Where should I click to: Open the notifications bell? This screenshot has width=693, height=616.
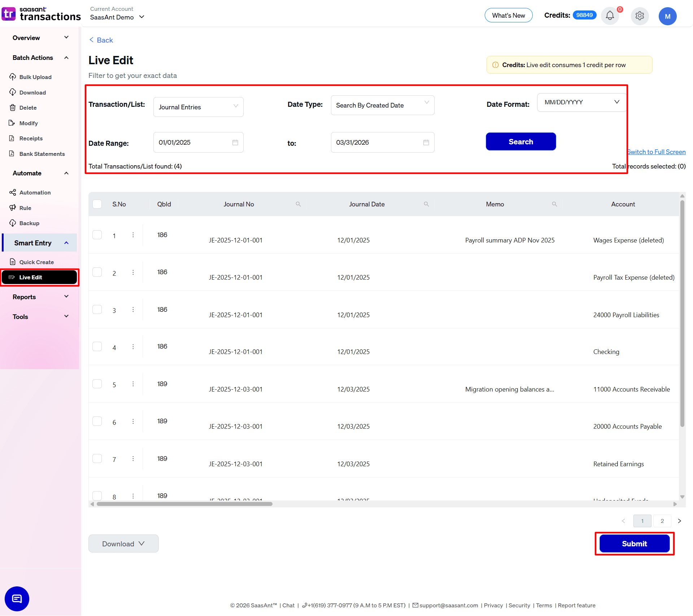coord(610,16)
